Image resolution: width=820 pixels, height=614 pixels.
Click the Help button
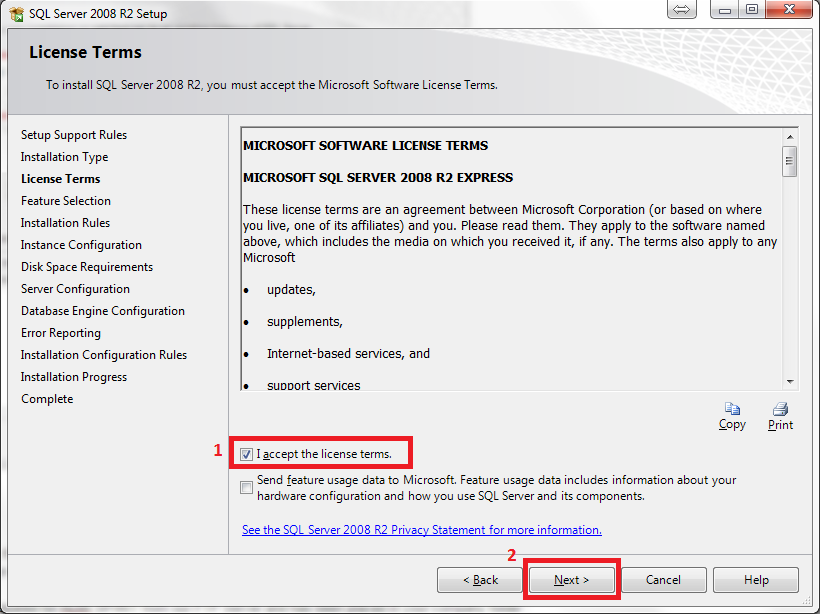point(756,579)
